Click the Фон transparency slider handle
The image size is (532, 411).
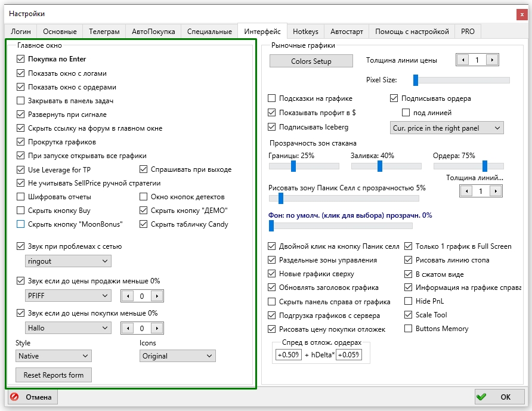click(271, 225)
